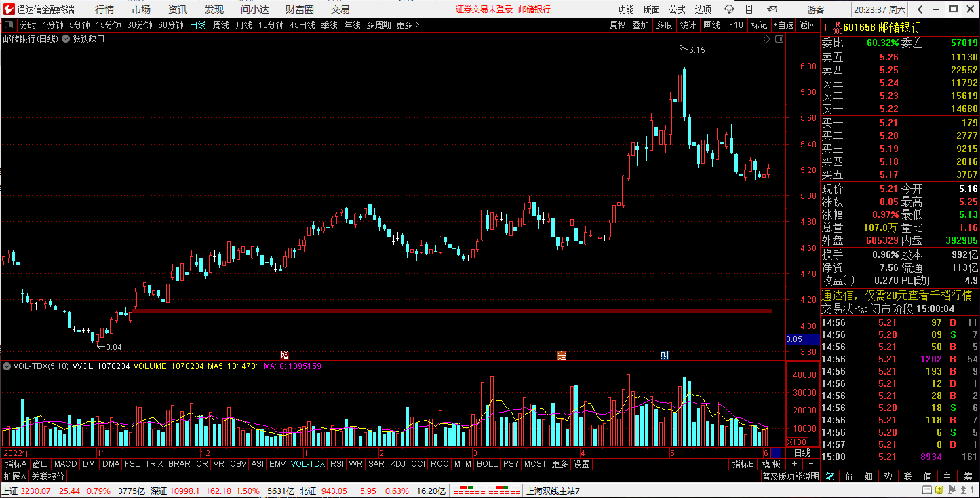Image resolution: width=980 pixels, height=498 pixels.
Task: Open the 市场 menu
Action: [141, 9]
